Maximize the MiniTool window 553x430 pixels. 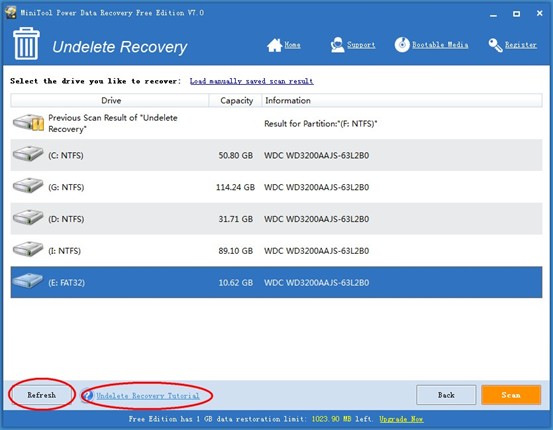pos(516,14)
